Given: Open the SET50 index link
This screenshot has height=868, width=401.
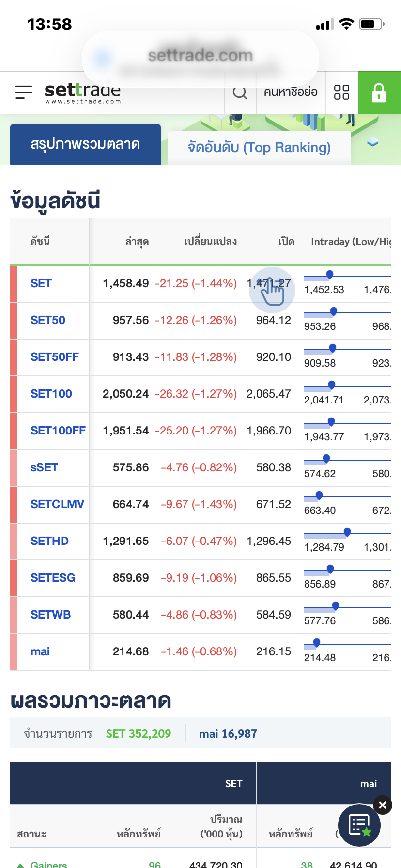Looking at the screenshot, I should [47, 320].
